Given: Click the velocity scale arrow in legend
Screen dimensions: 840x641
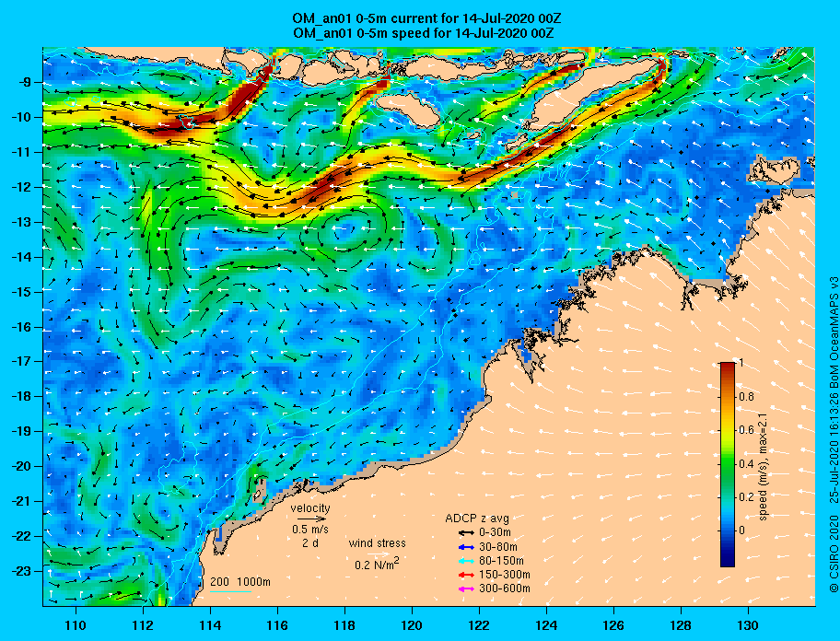Looking at the screenshot, I should coord(312,519).
